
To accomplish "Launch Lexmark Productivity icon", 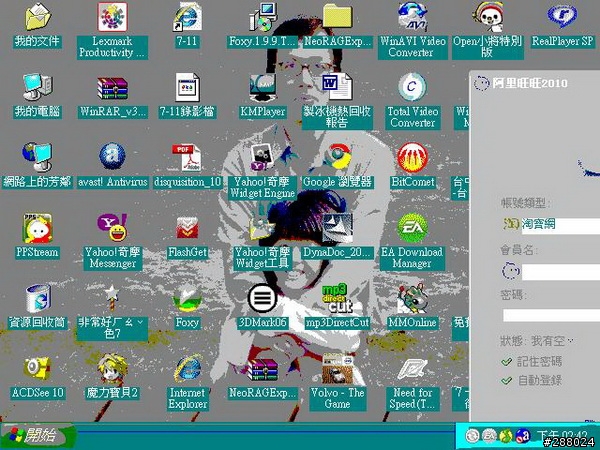I will click(112, 17).
